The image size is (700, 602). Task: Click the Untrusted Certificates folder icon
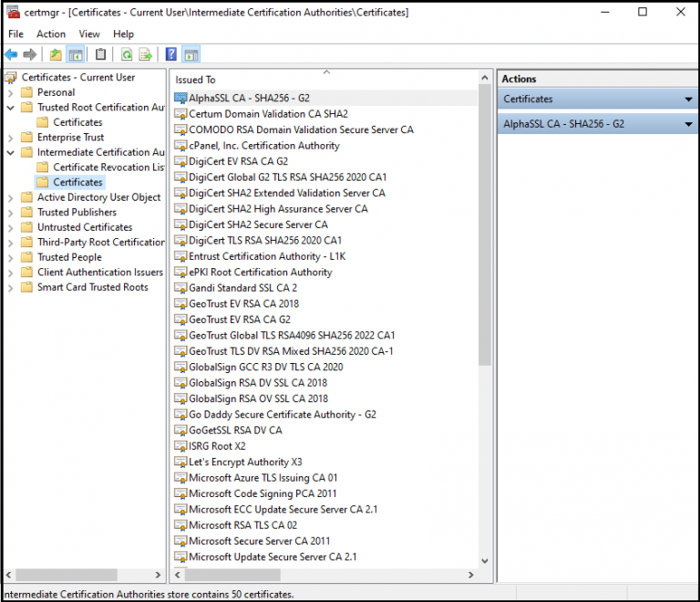27,227
